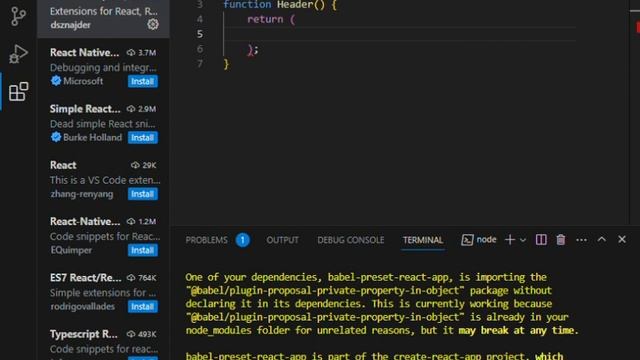Install the Simple React Snippets extension
640x360 pixels.
click(x=142, y=138)
